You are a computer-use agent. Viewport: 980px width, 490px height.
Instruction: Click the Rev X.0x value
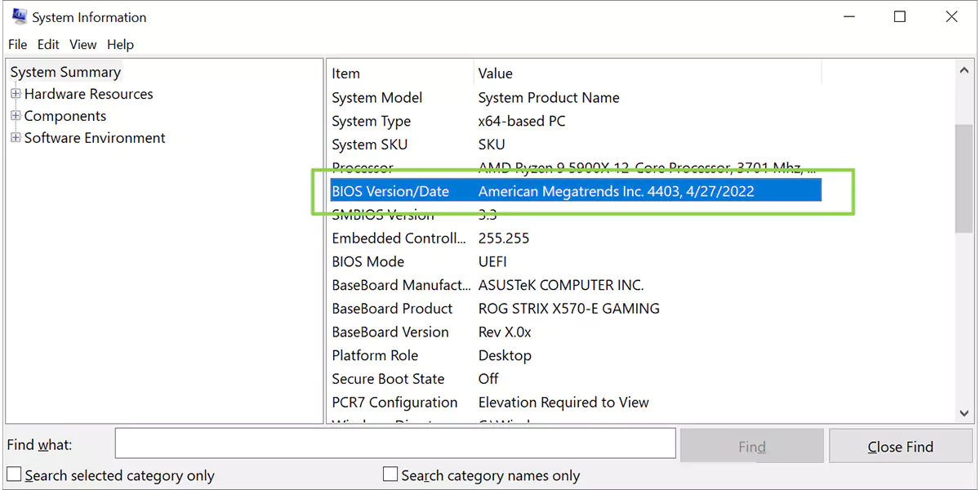coord(505,332)
